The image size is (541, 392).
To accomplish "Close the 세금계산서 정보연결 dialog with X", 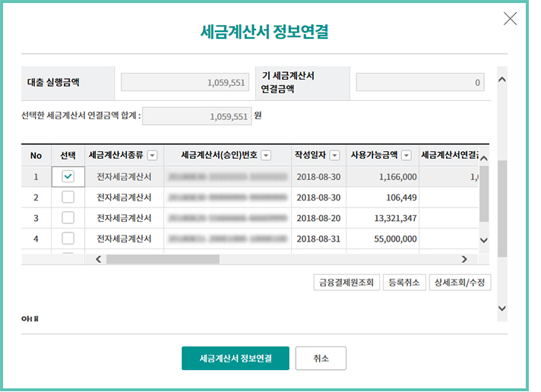I will [510, 19].
